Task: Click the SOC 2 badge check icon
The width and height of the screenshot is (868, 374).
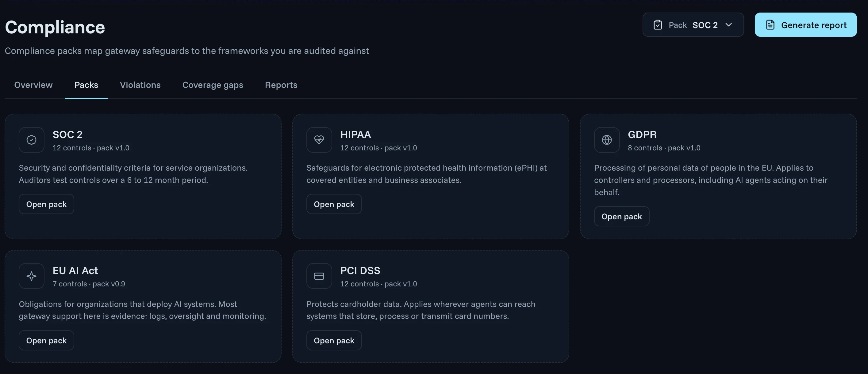Action: pyautogui.click(x=31, y=140)
